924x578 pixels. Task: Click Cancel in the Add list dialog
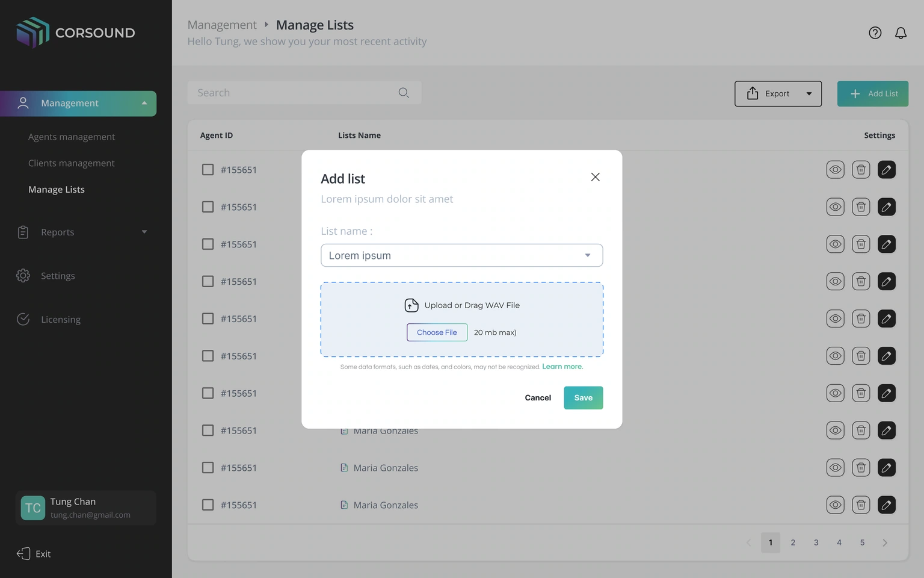pos(538,398)
